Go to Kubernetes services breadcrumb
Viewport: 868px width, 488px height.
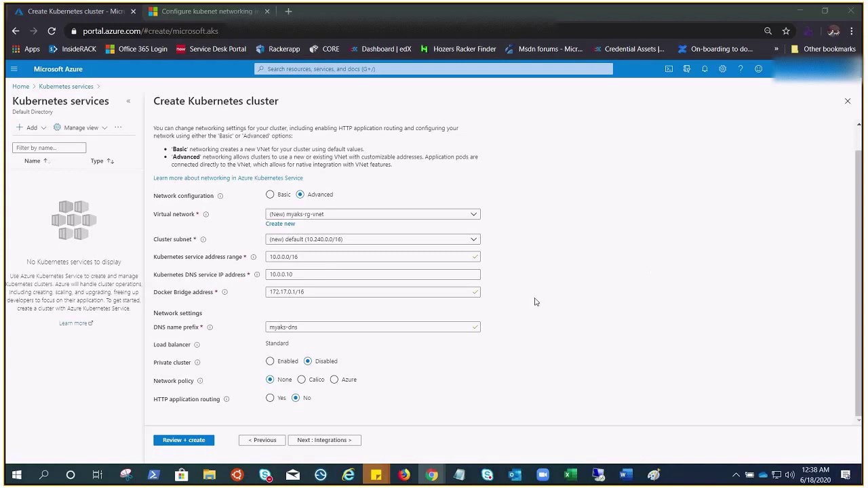[x=66, y=87]
